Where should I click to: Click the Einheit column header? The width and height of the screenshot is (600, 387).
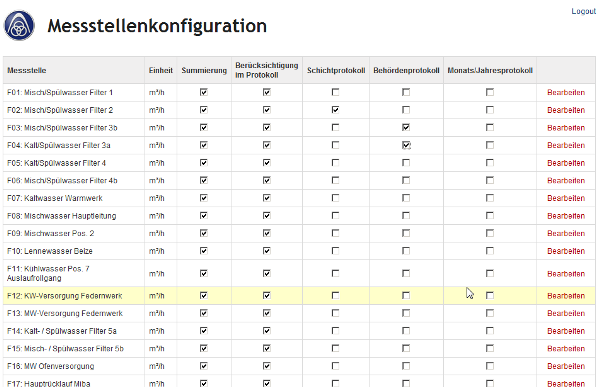(x=161, y=70)
